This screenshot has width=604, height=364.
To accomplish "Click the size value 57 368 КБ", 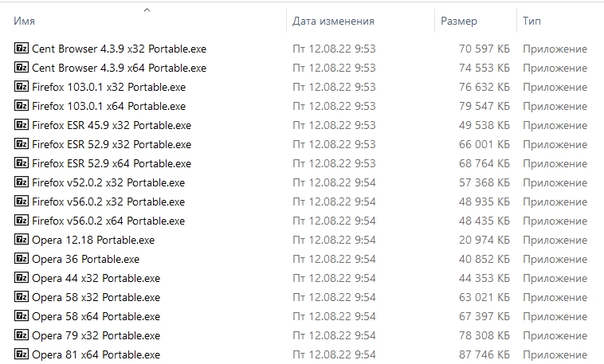I will pos(484,182).
